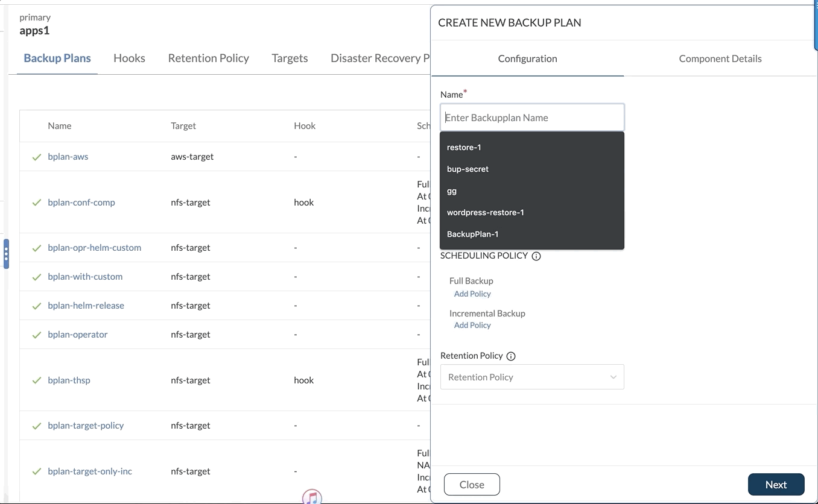Click the green checkmark beside bplan-conf-comp
818x504 pixels.
click(37, 203)
